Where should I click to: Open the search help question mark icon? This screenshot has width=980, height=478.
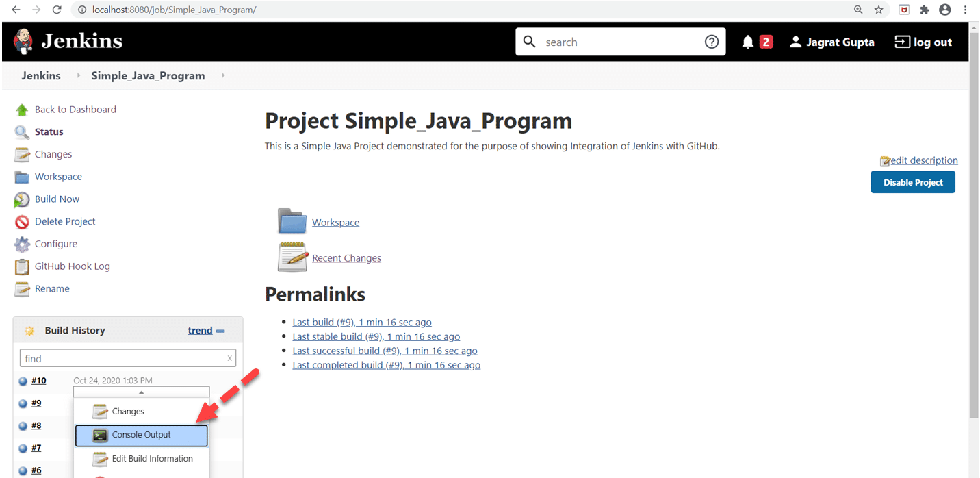[712, 42]
